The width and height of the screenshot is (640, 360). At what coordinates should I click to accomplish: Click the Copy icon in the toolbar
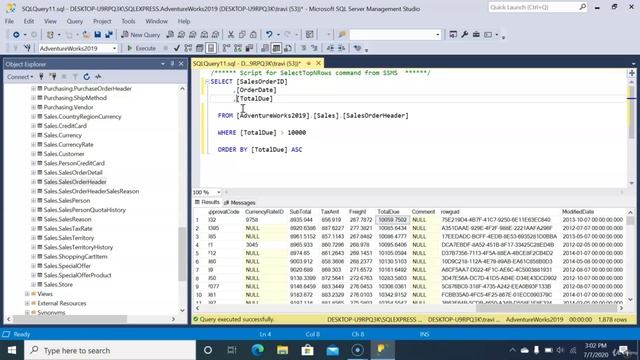coord(242,35)
